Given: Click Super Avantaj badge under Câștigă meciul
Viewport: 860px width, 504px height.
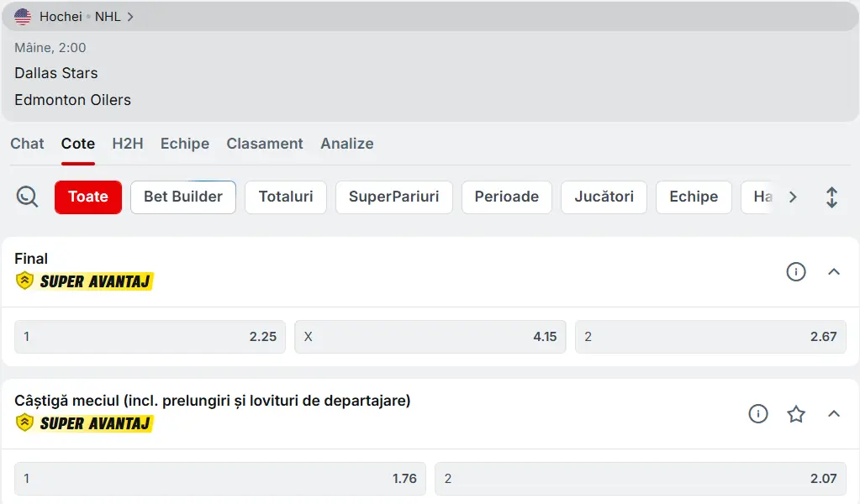Looking at the screenshot, I should 85,423.
